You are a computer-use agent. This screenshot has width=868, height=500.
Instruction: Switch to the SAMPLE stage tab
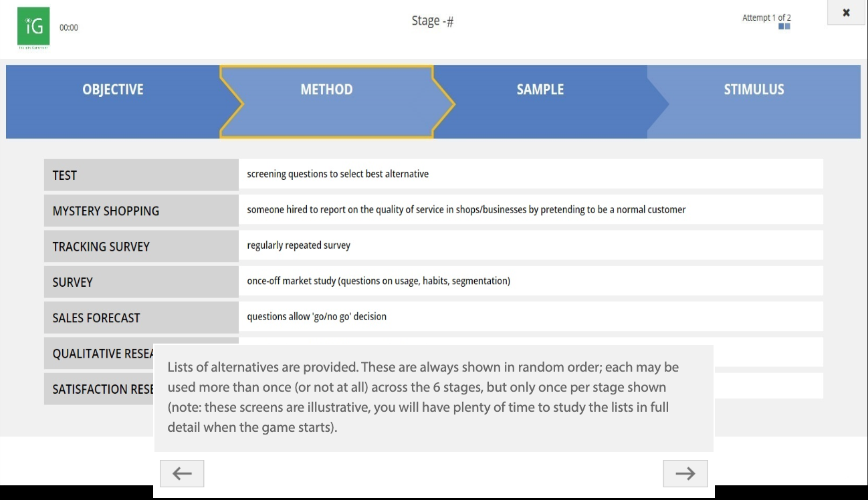540,90
